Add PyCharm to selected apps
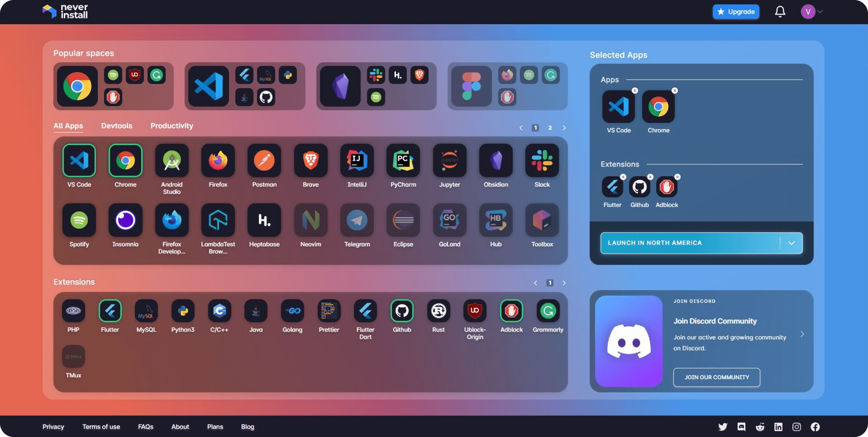868x437 pixels. [x=403, y=160]
